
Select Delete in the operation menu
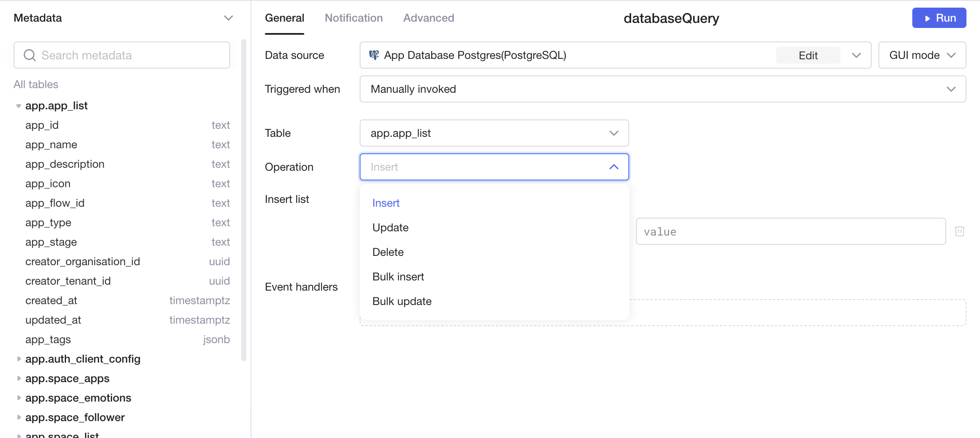point(388,252)
